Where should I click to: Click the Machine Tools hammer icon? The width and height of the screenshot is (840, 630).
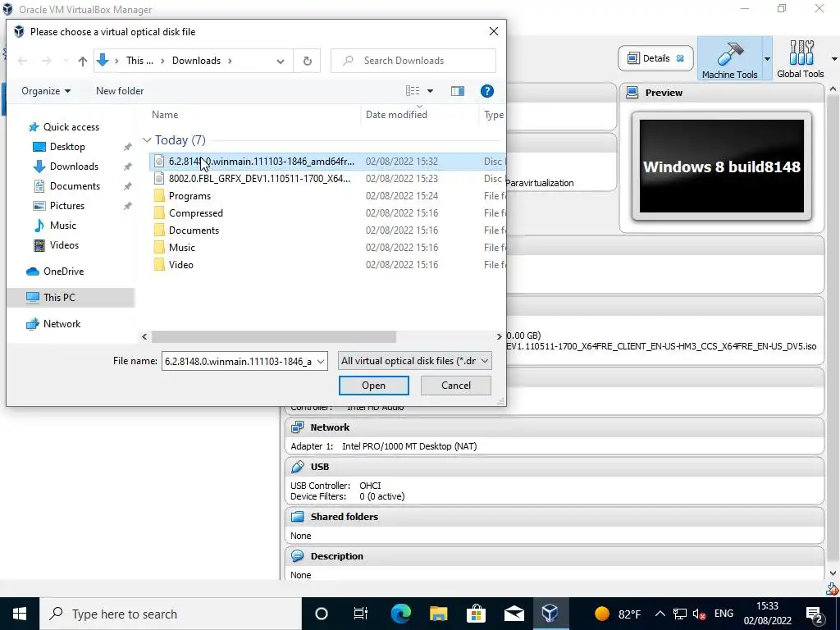pyautogui.click(x=729, y=53)
